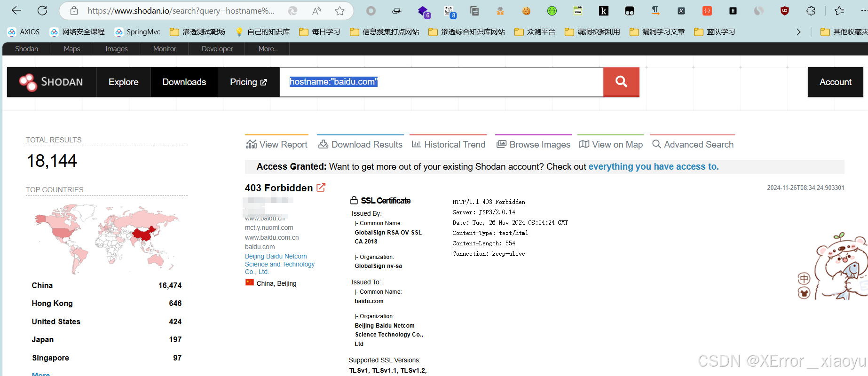Open the More... top nav menu
868x376 pixels.
click(268, 48)
